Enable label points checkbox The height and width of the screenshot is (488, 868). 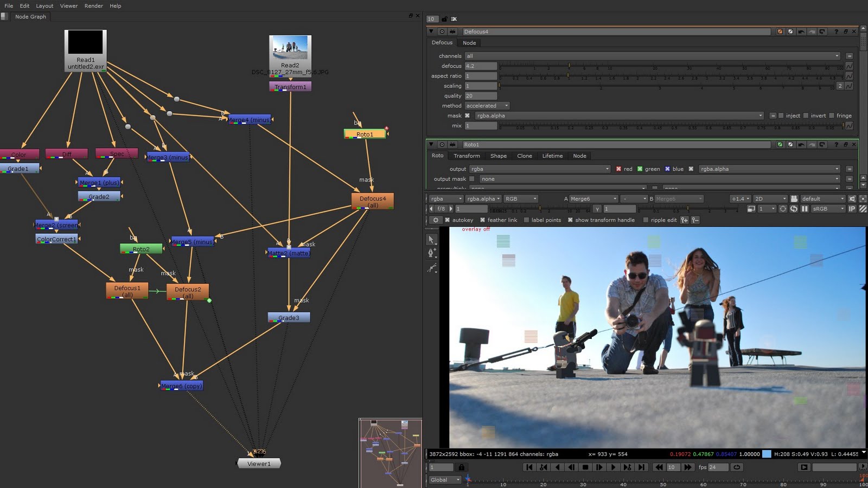pos(526,220)
